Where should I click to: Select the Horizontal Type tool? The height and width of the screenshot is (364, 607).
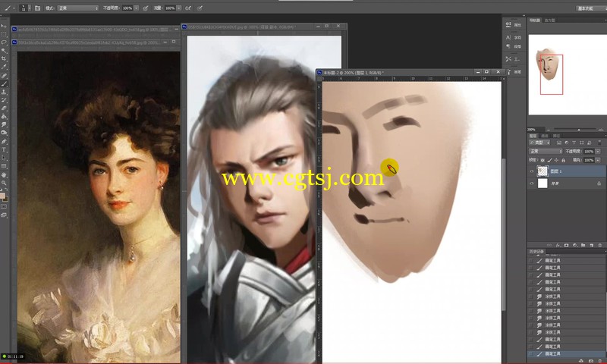pyautogui.click(x=4, y=149)
